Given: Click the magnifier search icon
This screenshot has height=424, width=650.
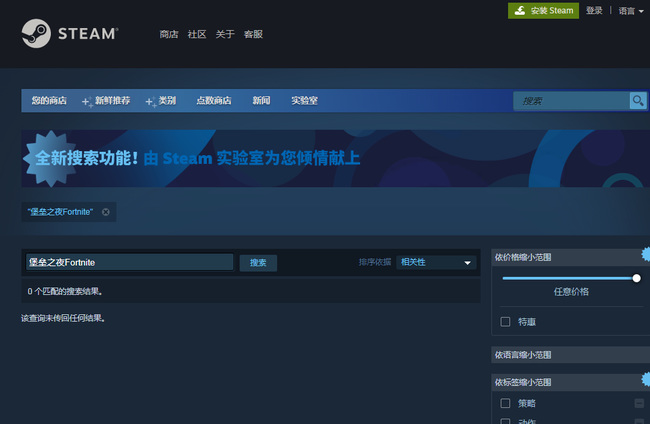Looking at the screenshot, I should tap(638, 100).
